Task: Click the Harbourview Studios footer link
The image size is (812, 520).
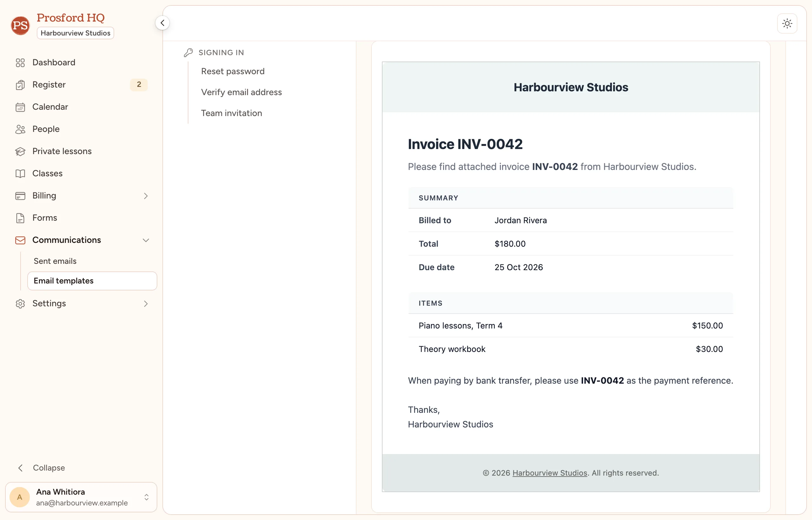Action: (550, 473)
